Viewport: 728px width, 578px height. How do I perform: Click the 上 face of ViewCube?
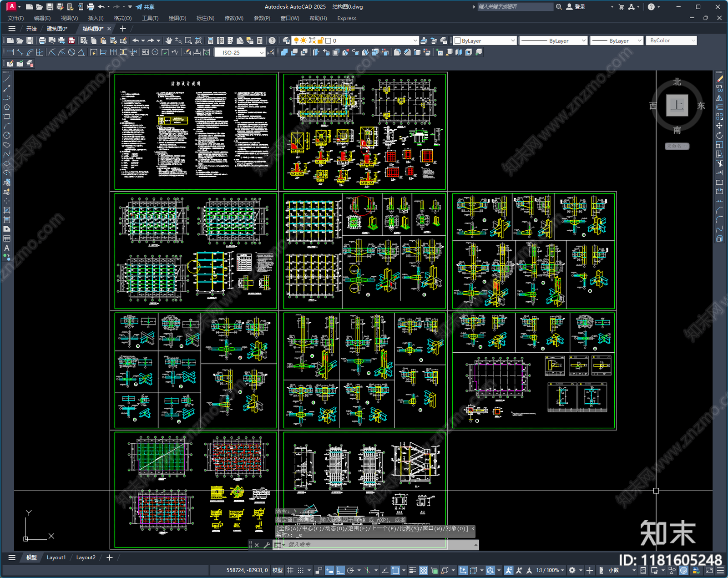click(x=677, y=106)
